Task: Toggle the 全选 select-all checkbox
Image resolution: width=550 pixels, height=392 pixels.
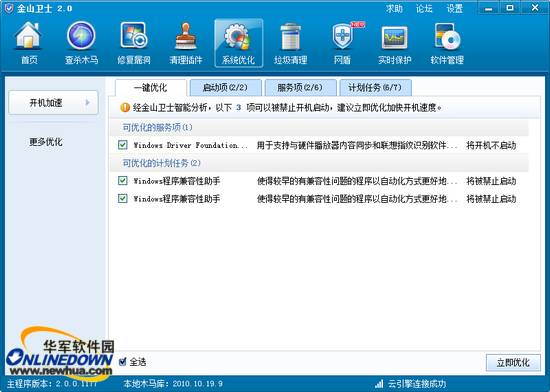Action: click(122, 362)
